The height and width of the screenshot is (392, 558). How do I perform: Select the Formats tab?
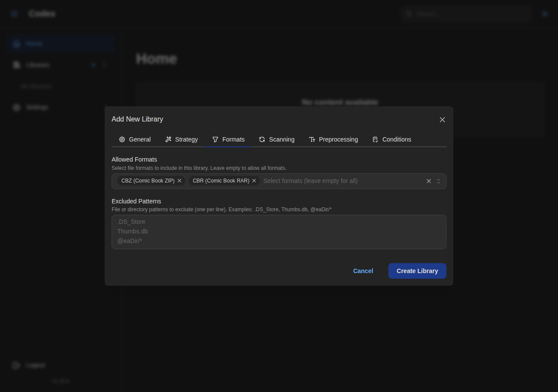tap(228, 139)
